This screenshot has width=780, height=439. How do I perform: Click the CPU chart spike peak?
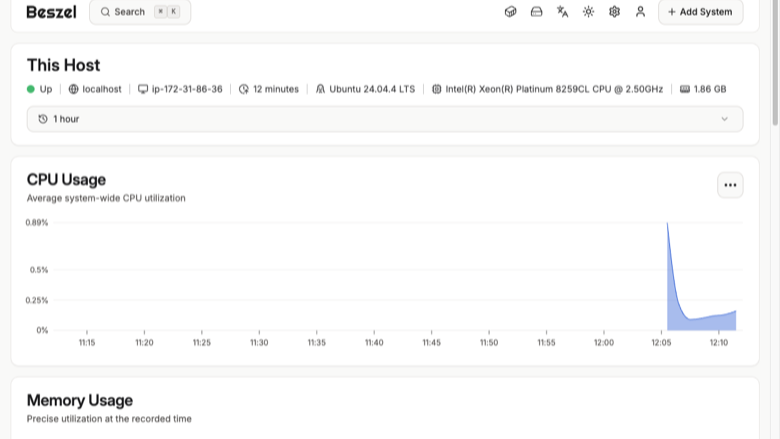pyautogui.click(x=668, y=224)
